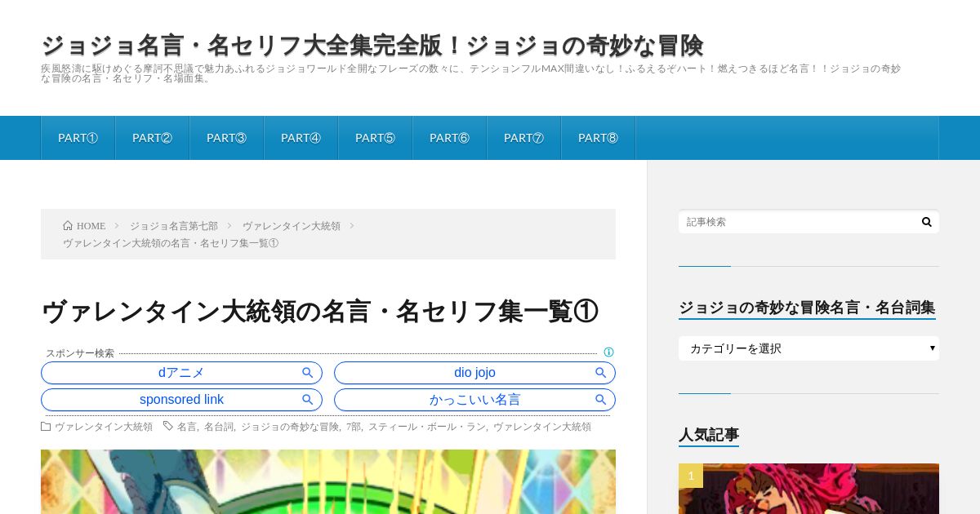Select the かっこいい名言 search button

tap(474, 400)
